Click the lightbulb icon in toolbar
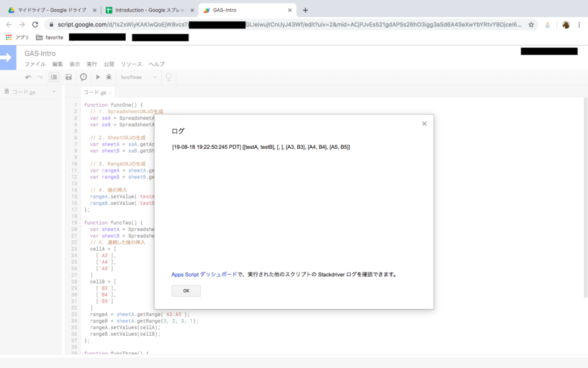This screenshot has width=588, height=368. click(169, 77)
